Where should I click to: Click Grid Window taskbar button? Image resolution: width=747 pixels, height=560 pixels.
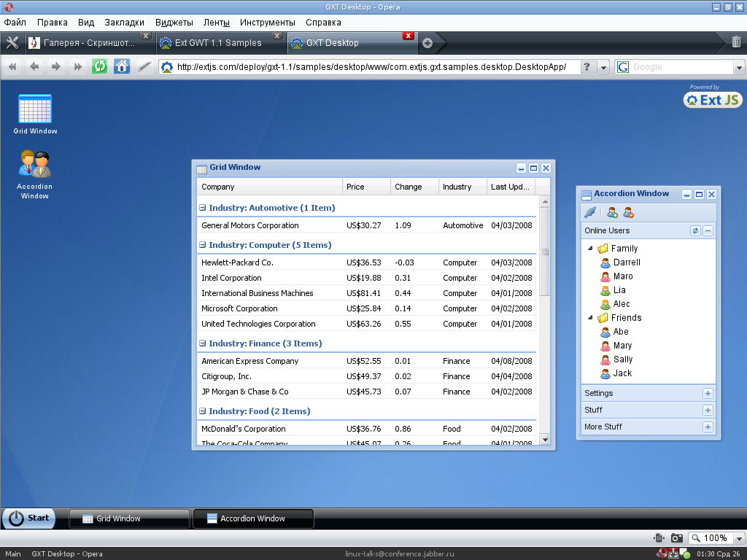(129, 518)
